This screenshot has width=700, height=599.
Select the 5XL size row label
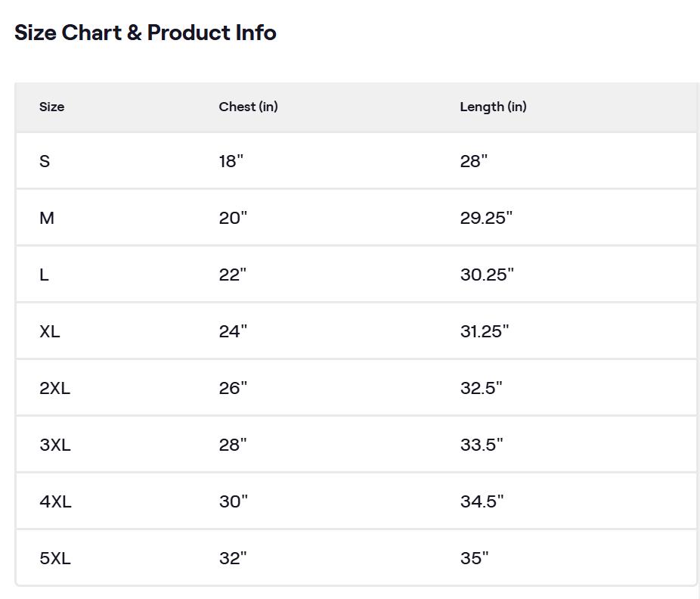[x=54, y=558]
